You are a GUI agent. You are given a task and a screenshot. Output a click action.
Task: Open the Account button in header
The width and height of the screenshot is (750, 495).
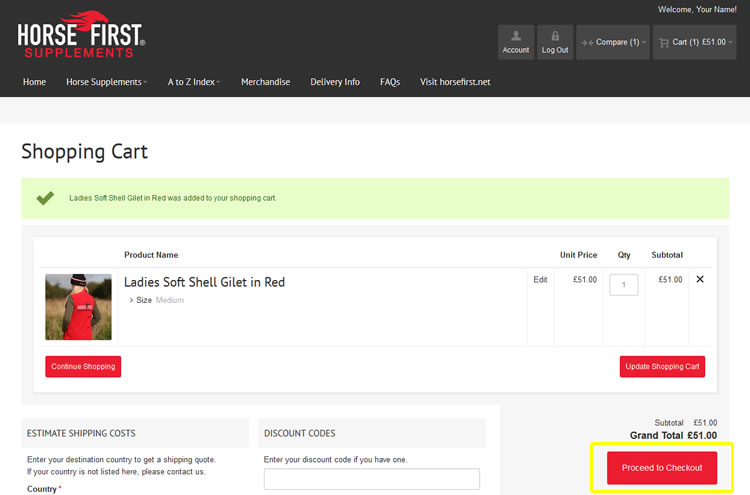(x=516, y=42)
